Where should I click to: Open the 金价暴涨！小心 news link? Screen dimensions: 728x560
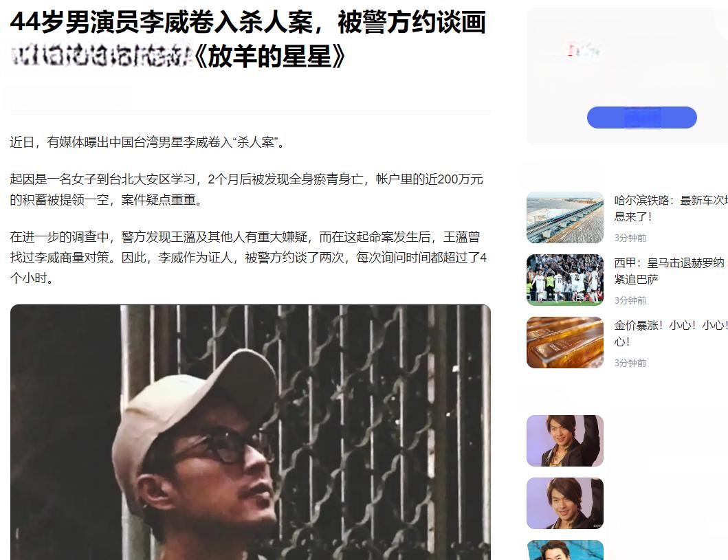tap(671, 333)
